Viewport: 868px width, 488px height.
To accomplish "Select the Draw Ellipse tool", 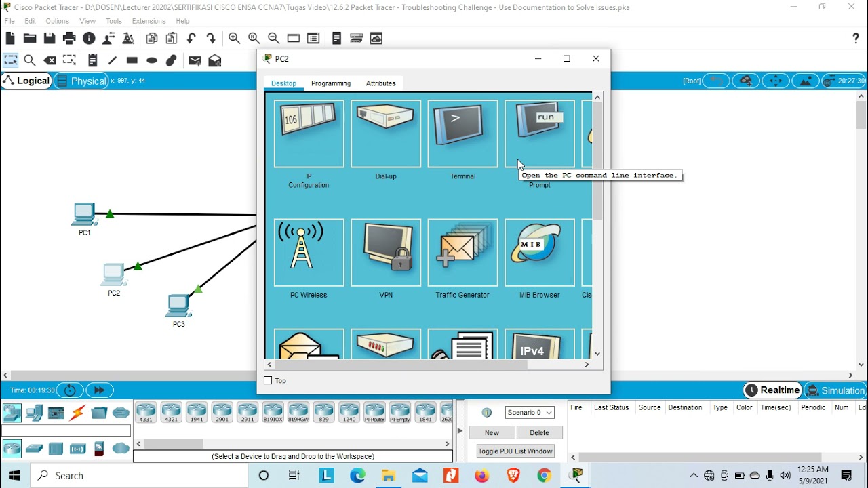I will point(152,60).
